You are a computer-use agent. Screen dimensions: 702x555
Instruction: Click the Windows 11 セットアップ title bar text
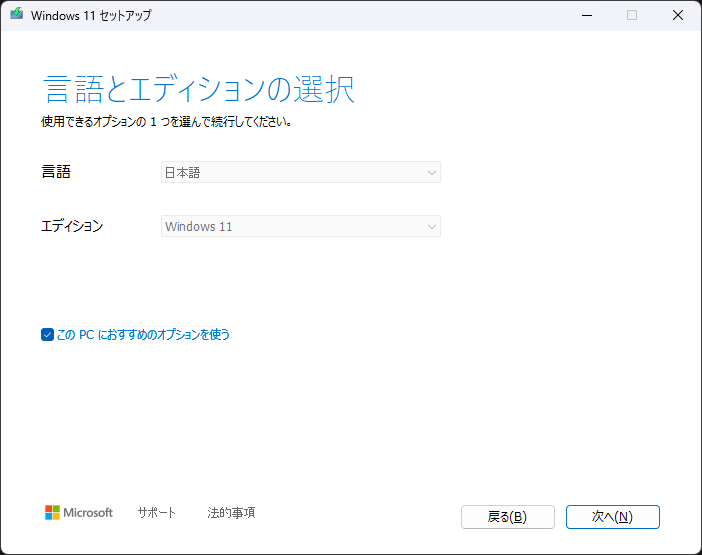(x=91, y=15)
